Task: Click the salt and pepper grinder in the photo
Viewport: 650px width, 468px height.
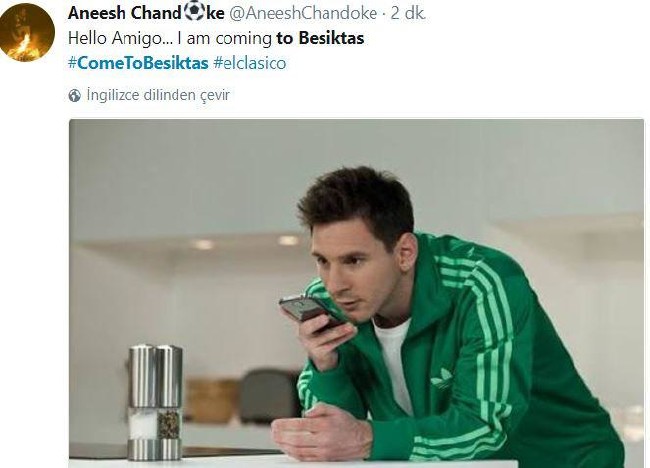Action: pyautogui.click(x=155, y=403)
